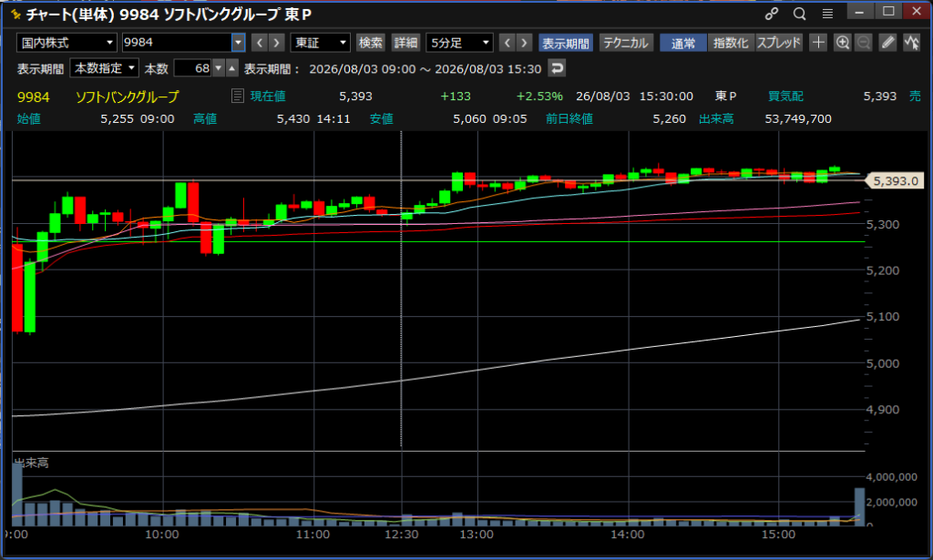Click the 買気配 bid label
This screenshot has width=933, height=560.
[785, 97]
